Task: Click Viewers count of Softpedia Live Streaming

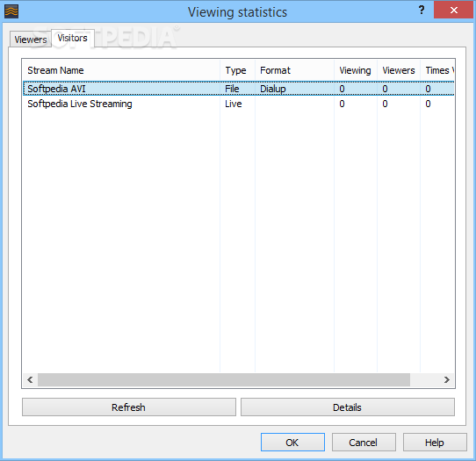Action: [x=385, y=104]
